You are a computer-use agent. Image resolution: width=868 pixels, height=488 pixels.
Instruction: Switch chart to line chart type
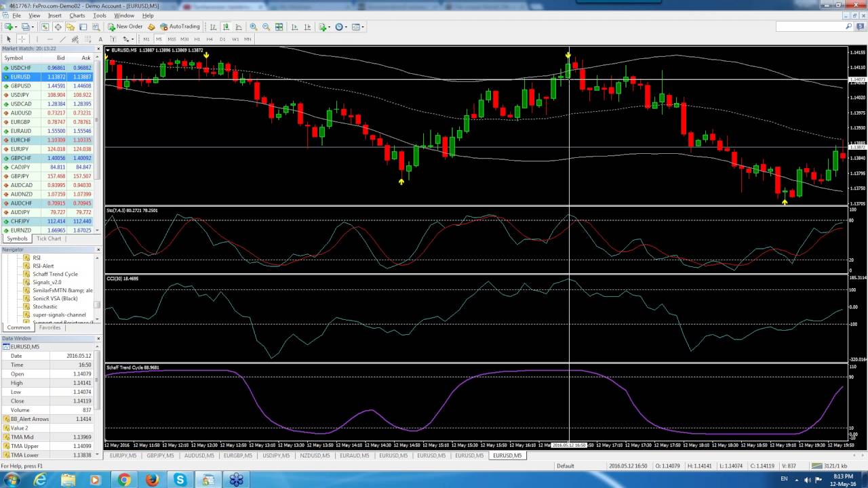(x=239, y=27)
